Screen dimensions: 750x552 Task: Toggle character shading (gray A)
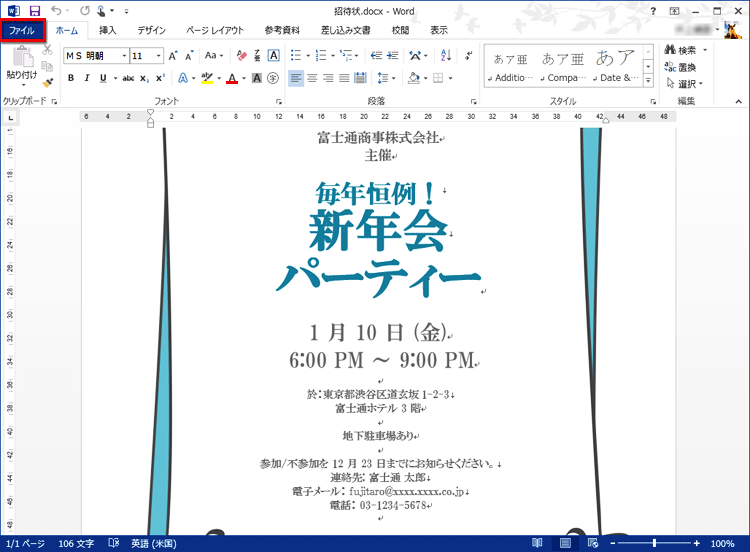coord(257,78)
